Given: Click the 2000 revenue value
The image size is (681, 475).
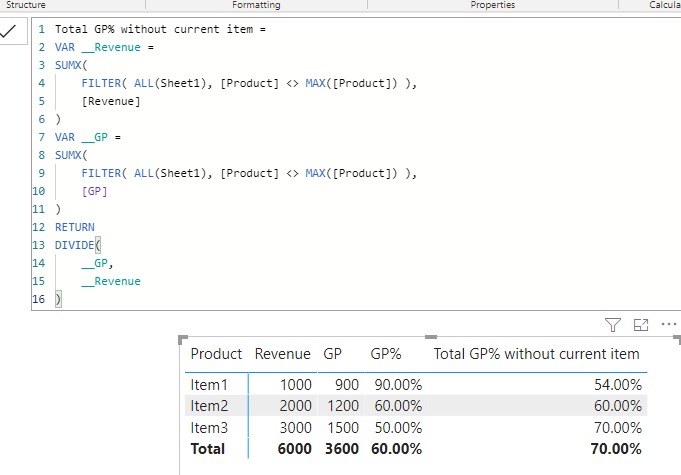Looking at the screenshot, I should pos(295,406).
